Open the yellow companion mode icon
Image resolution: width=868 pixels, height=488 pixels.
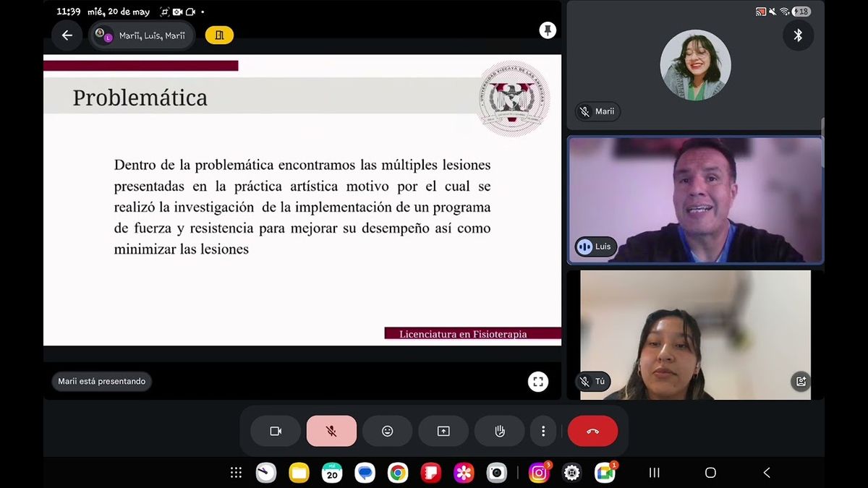click(219, 35)
